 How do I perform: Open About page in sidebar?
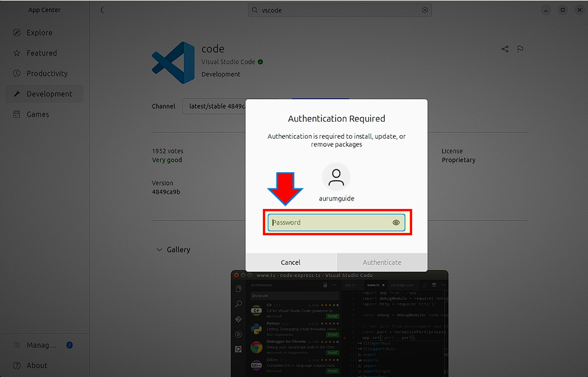44,366
